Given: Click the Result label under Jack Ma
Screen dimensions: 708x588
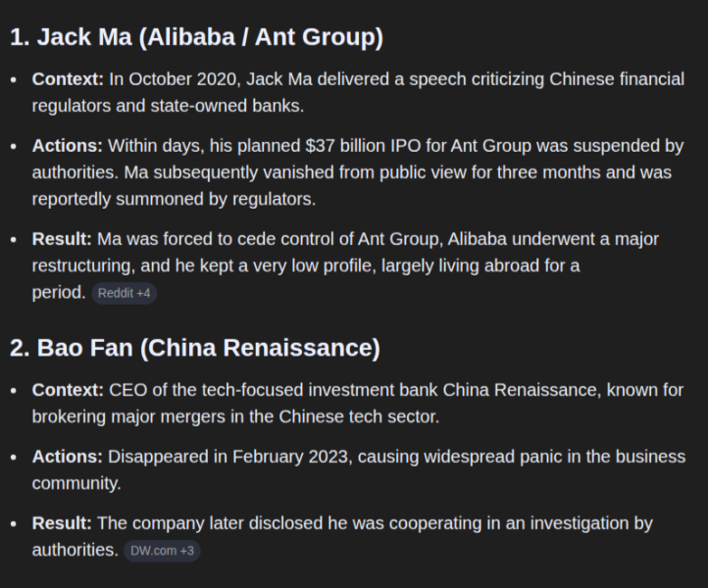Looking at the screenshot, I should (x=62, y=239).
